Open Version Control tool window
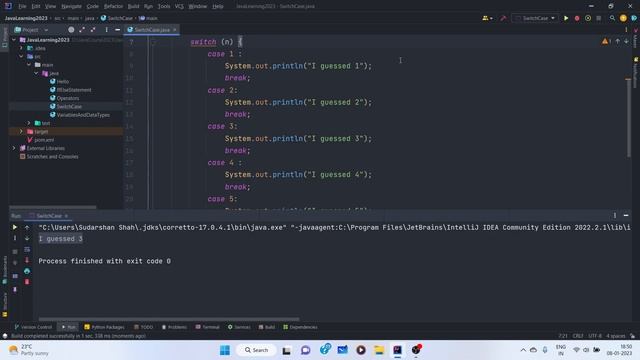This screenshot has width=640, height=360. [33, 327]
